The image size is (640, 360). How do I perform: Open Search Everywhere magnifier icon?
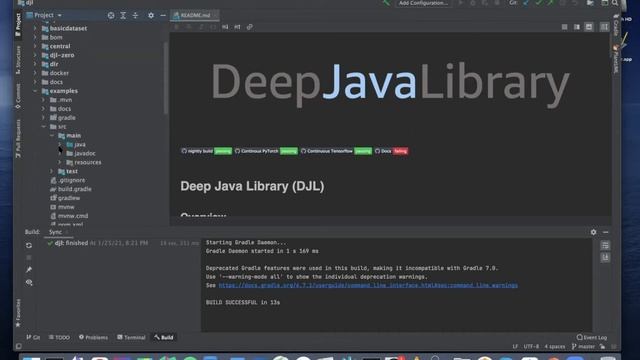[615, 3]
